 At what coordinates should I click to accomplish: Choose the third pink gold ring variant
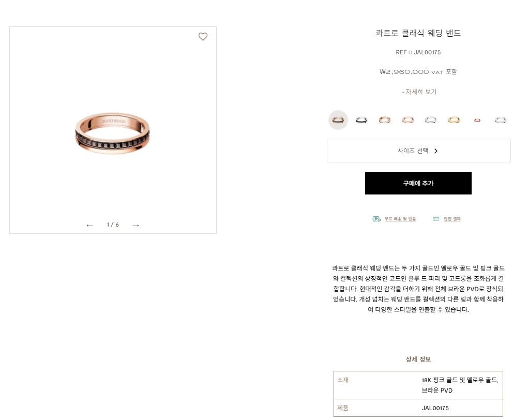coord(384,120)
